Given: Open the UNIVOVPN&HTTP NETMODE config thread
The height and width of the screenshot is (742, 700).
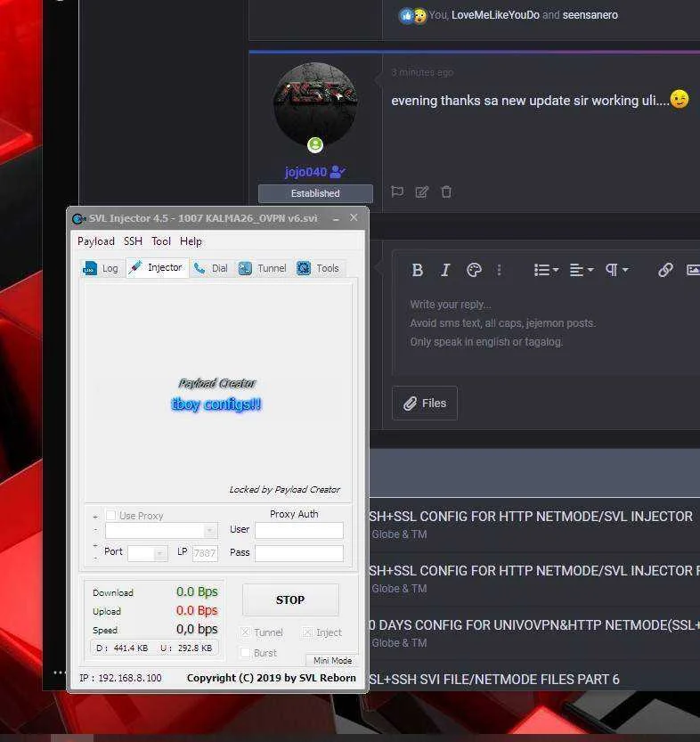Looking at the screenshot, I should [534, 625].
